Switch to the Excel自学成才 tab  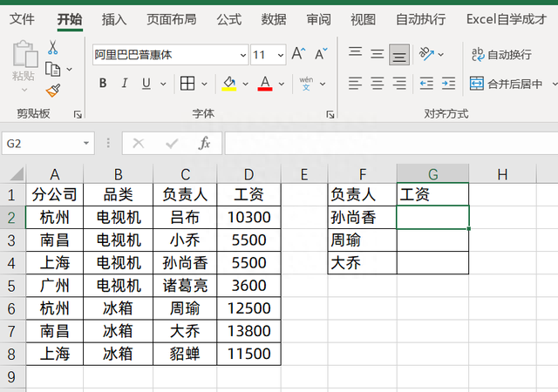pyautogui.click(x=507, y=19)
